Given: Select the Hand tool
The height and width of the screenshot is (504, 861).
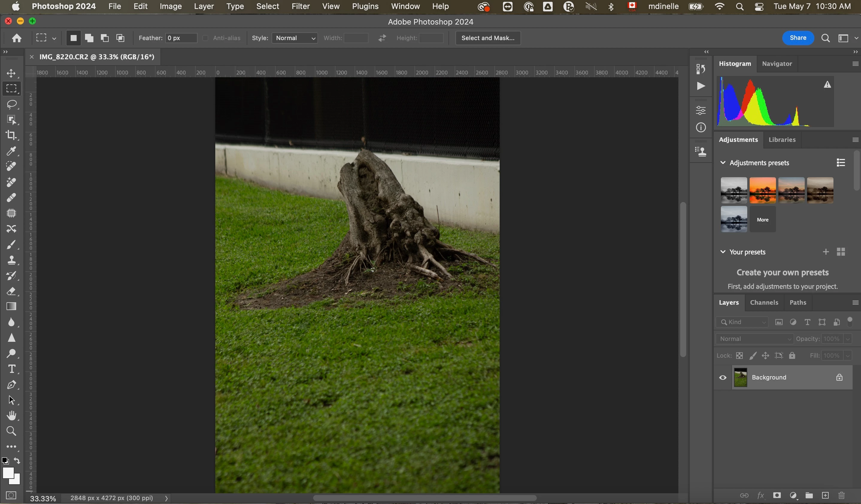Looking at the screenshot, I should tap(11, 416).
